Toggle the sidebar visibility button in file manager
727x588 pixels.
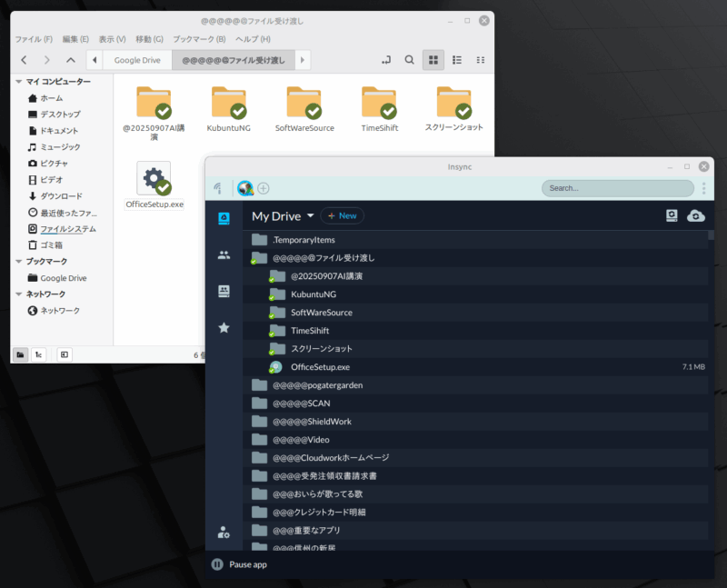(x=64, y=354)
